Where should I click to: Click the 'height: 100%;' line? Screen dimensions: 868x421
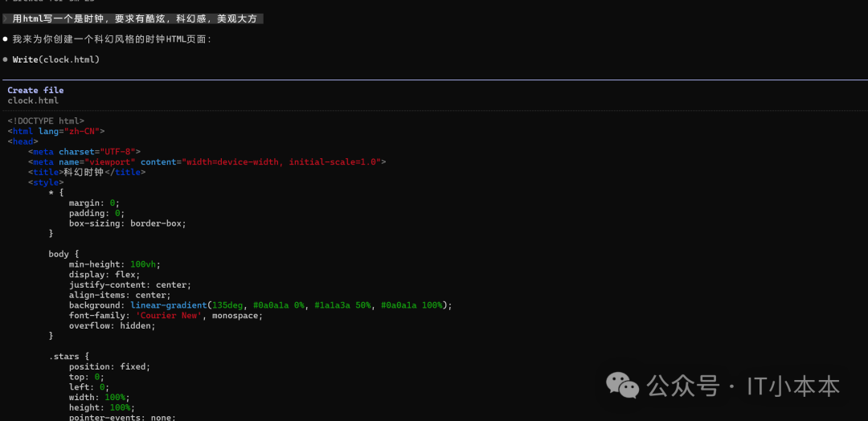click(102, 407)
